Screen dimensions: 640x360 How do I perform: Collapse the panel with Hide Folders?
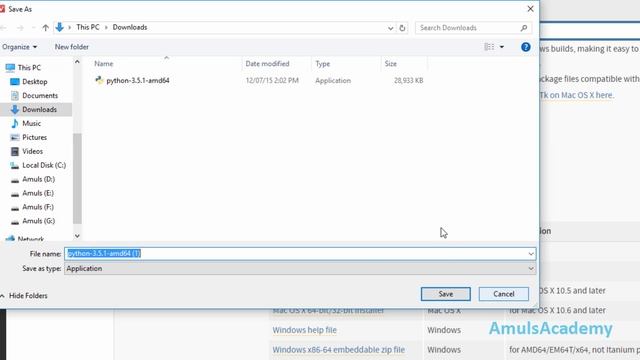click(24, 296)
